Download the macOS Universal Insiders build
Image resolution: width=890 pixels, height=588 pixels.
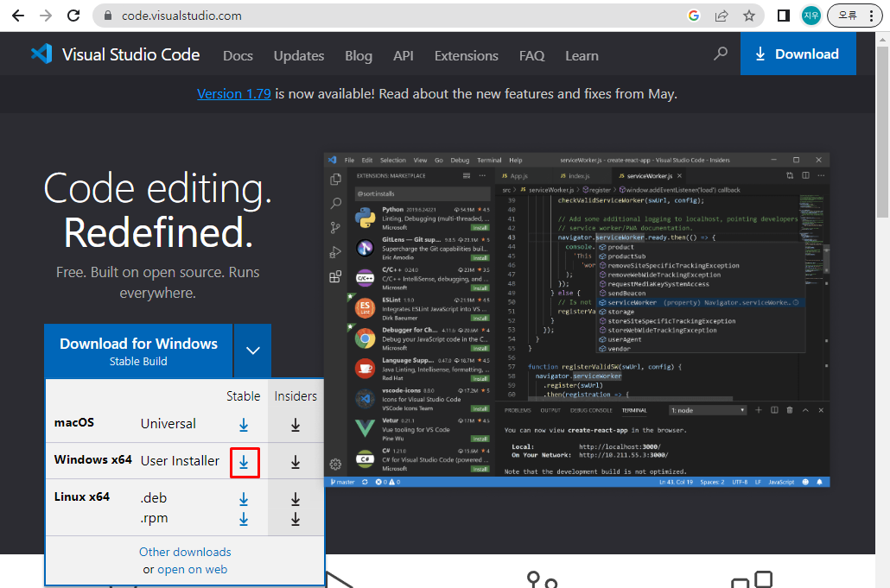point(296,425)
